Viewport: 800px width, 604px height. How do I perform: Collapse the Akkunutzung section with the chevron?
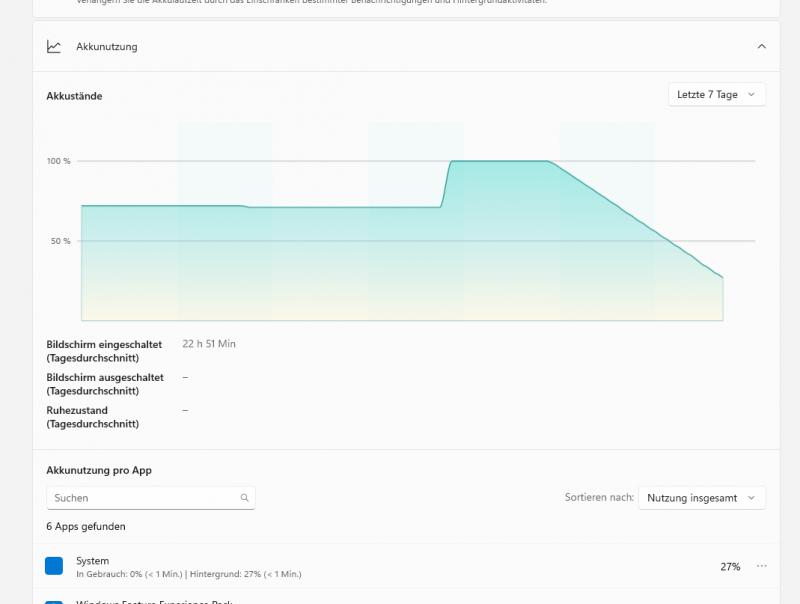coord(761,47)
